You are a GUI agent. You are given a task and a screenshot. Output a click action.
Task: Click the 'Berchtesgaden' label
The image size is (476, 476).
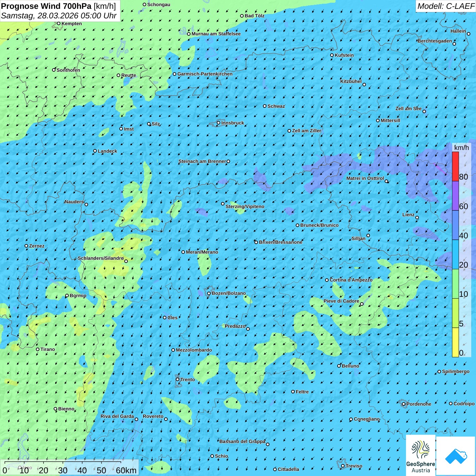tap(435, 41)
